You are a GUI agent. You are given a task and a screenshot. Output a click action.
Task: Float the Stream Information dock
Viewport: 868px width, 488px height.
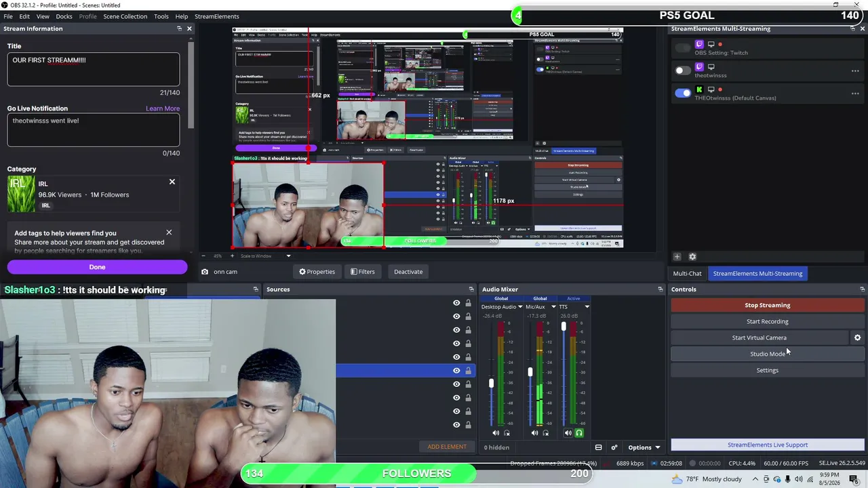(x=179, y=28)
